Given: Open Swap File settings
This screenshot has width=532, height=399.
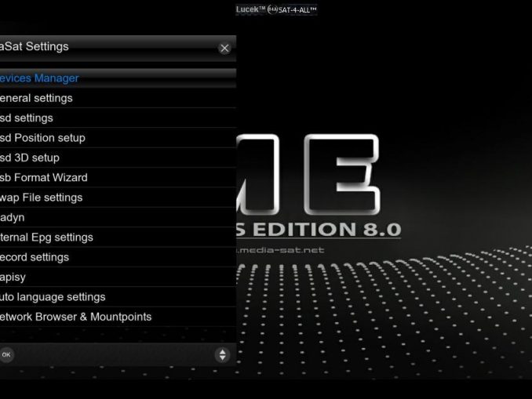Looking at the screenshot, I should click(41, 198).
